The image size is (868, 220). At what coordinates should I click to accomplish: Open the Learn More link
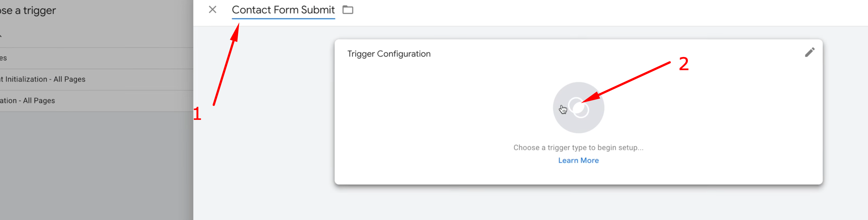578,160
